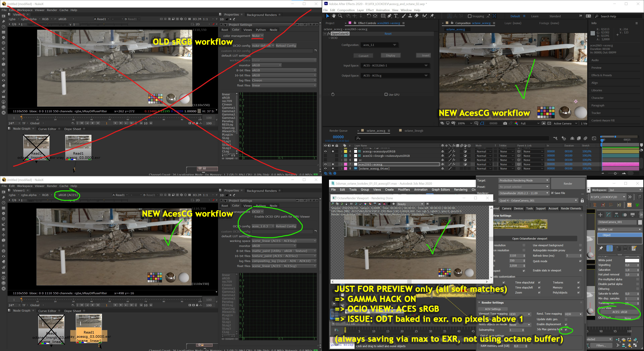The height and width of the screenshot is (351, 644).
Task: Click the lock icon beside Quad 4 view dropdown
Action: (582, 201)
